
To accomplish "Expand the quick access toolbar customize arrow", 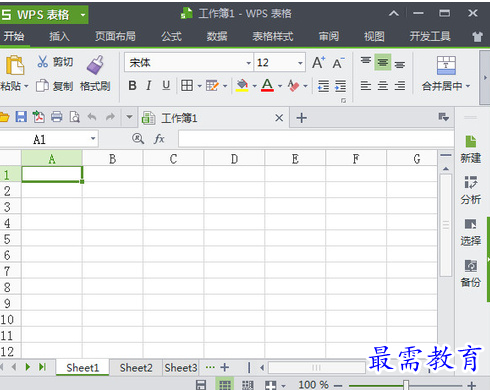I will point(129,117).
